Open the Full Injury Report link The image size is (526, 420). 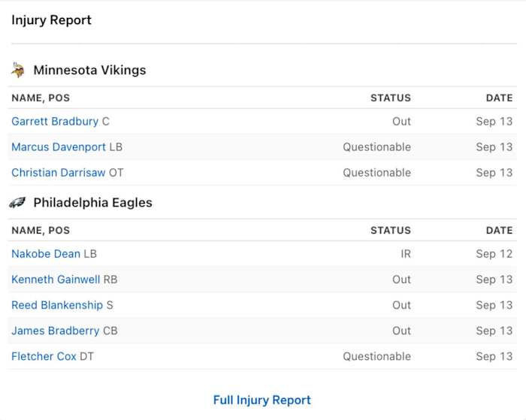click(x=261, y=400)
